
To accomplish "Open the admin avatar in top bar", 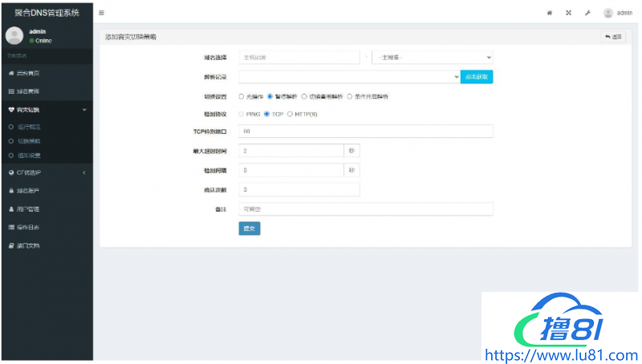I will (608, 13).
